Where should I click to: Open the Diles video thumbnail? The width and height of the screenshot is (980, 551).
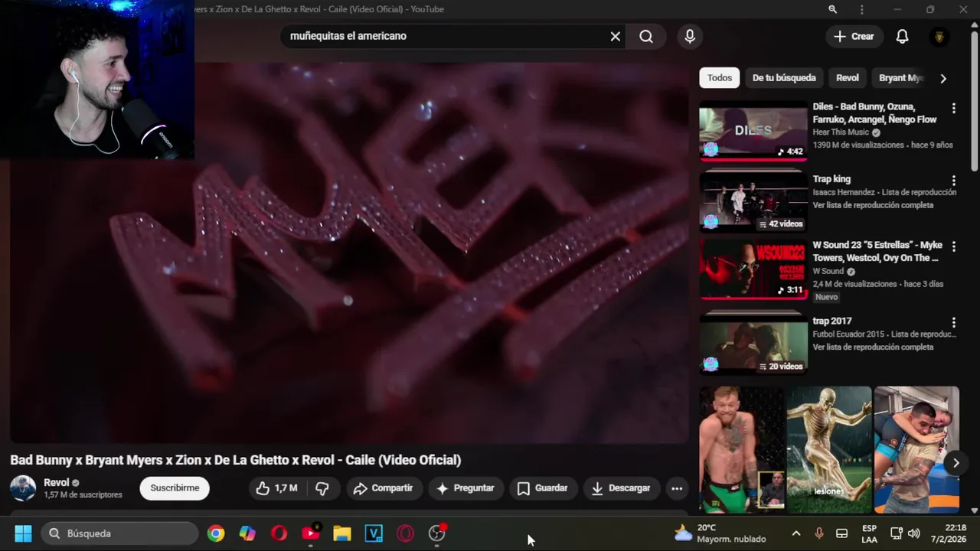click(x=753, y=130)
